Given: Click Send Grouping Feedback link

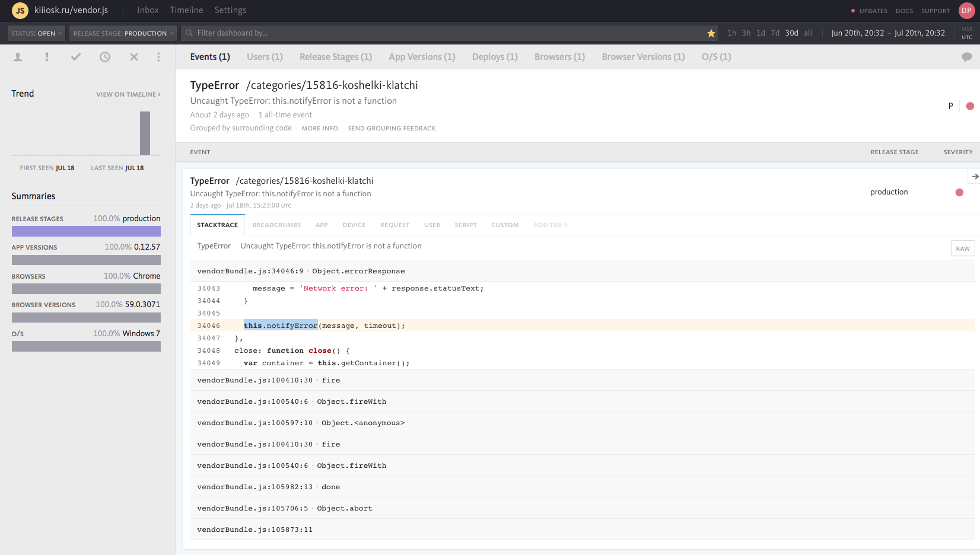Looking at the screenshot, I should pyautogui.click(x=392, y=128).
